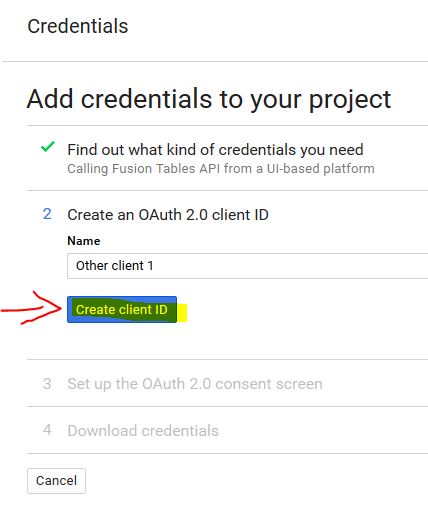Open the Create an OAuth 2.0 client ID heading
This screenshot has width=428, height=510.
[168, 215]
